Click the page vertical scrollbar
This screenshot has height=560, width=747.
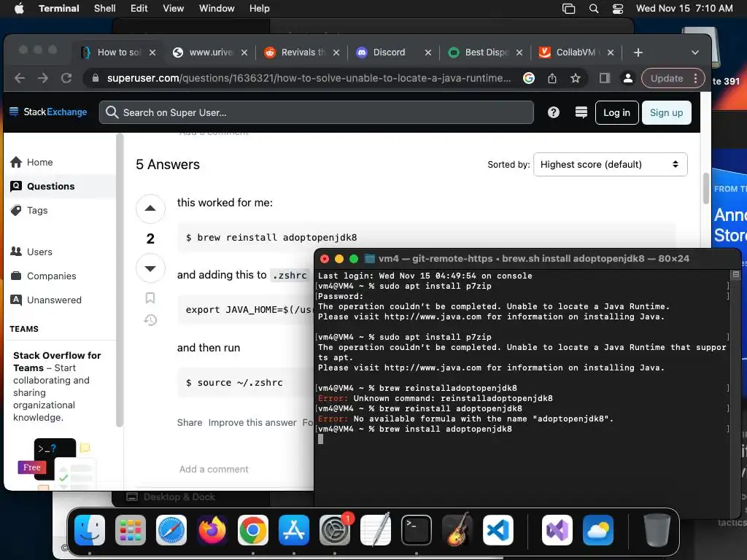click(705, 188)
